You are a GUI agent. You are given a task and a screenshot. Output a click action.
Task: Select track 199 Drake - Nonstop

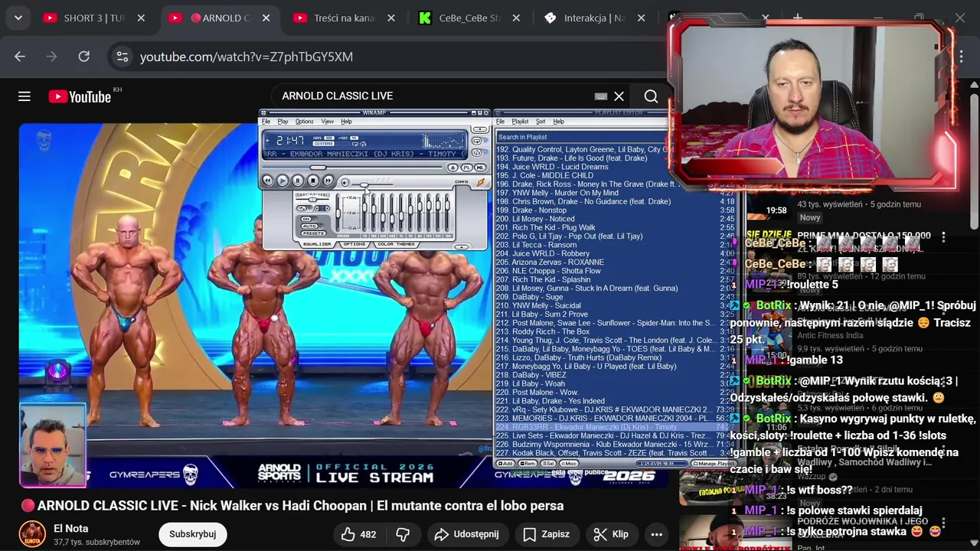[616, 210]
